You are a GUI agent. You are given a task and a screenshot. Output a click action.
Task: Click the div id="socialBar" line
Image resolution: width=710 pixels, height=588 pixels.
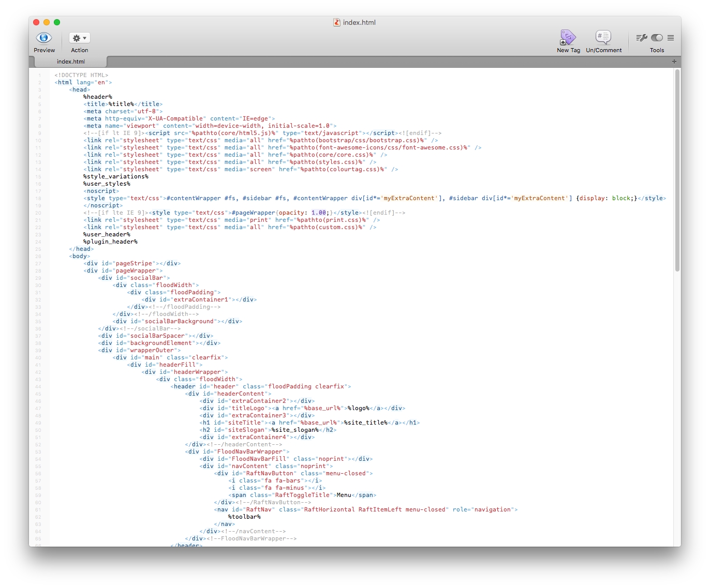coord(134,278)
